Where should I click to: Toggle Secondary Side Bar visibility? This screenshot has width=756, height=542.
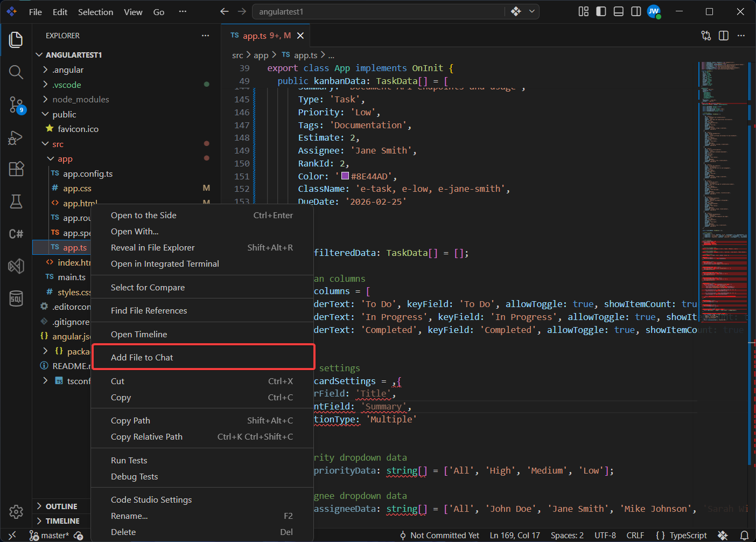636,11
